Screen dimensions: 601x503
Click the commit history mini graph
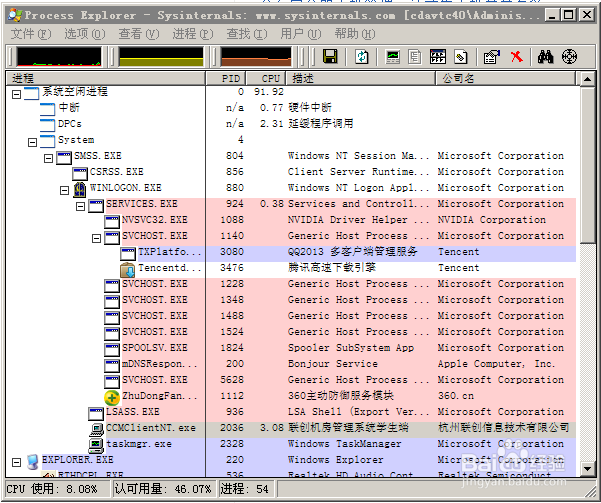point(161,57)
